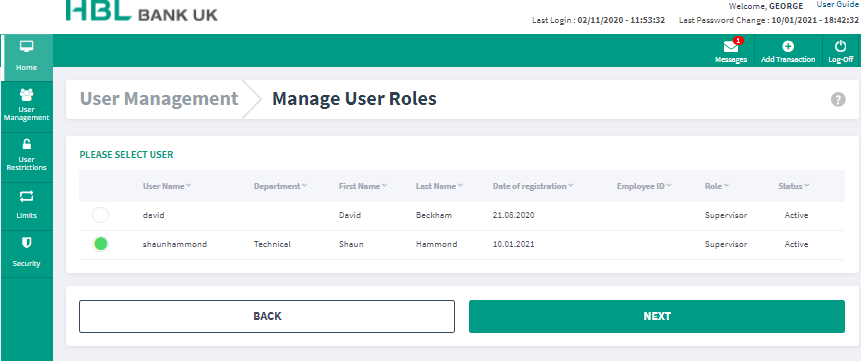Open the Limits sidebar item

pyautogui.click(x=26, y=206)
